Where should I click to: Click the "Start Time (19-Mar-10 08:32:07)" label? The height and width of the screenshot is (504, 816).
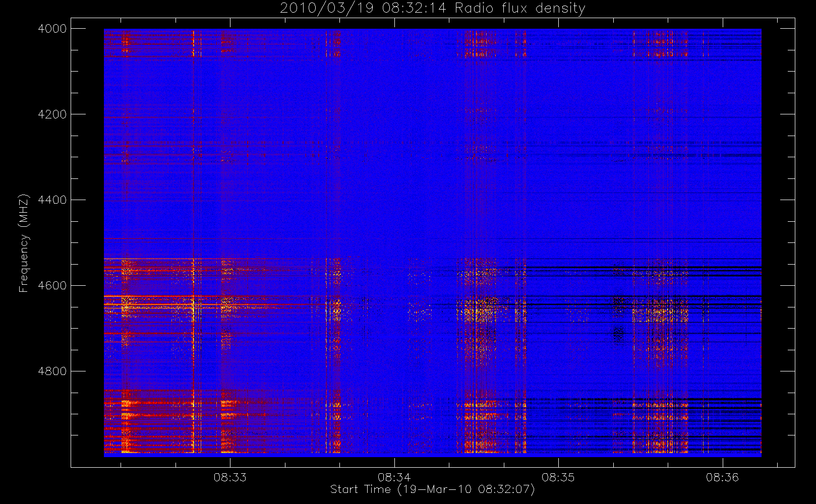433,489
